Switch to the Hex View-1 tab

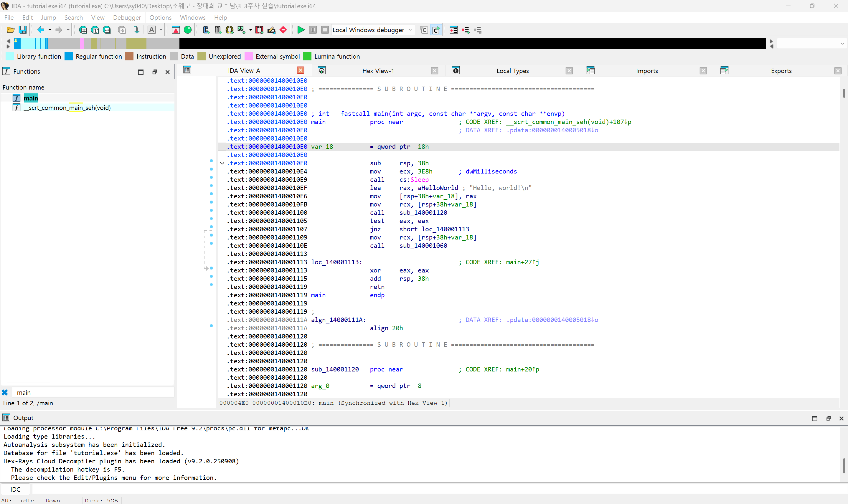[378, 71]
